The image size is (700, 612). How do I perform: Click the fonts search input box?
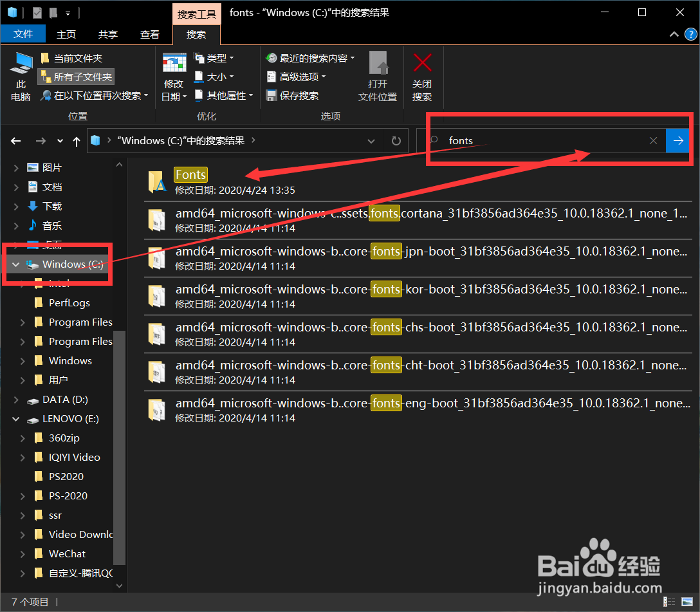pos(542,141)
